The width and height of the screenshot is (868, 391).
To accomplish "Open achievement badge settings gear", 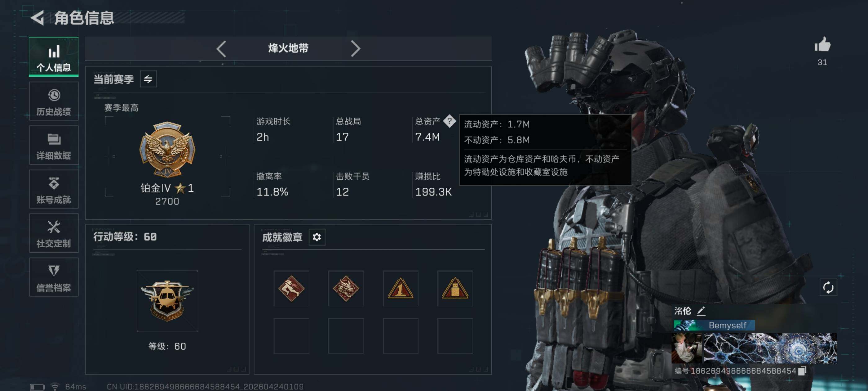I will [x=317, y=237].
